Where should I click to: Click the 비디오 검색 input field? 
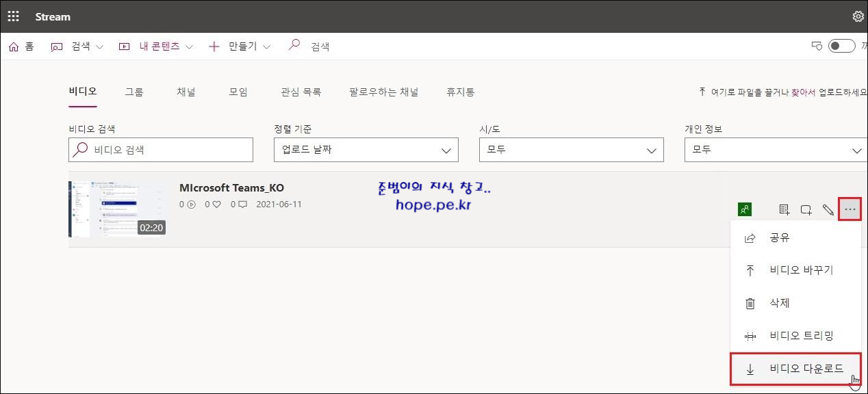[161, 150]
